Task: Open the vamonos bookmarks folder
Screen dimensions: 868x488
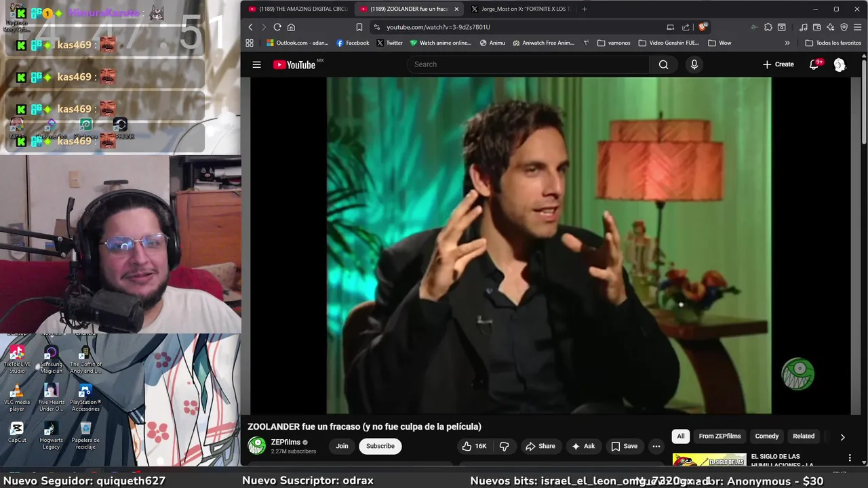Action: (x=614, y=43)
